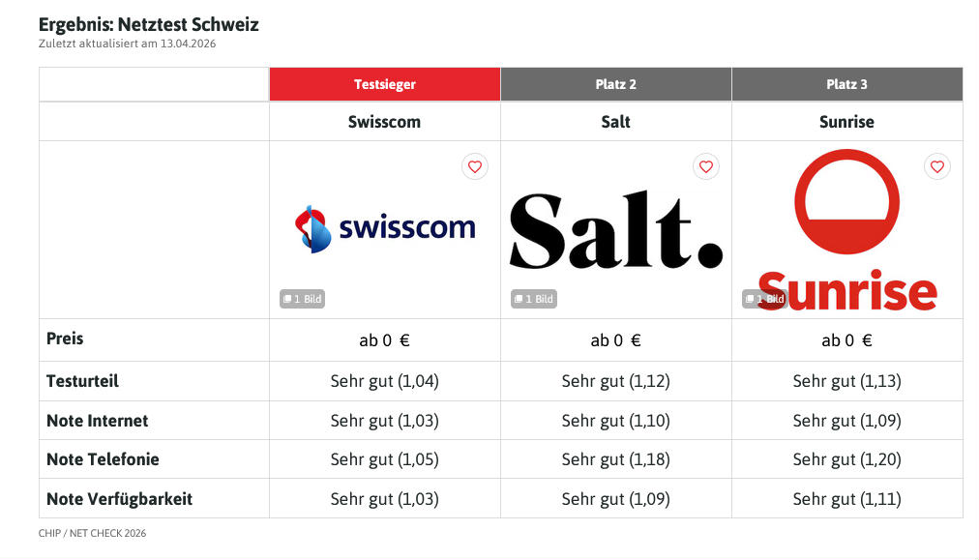The image size is (979, 560).
Task: View the Sunrise logo image
Action: tap(846, 228)
